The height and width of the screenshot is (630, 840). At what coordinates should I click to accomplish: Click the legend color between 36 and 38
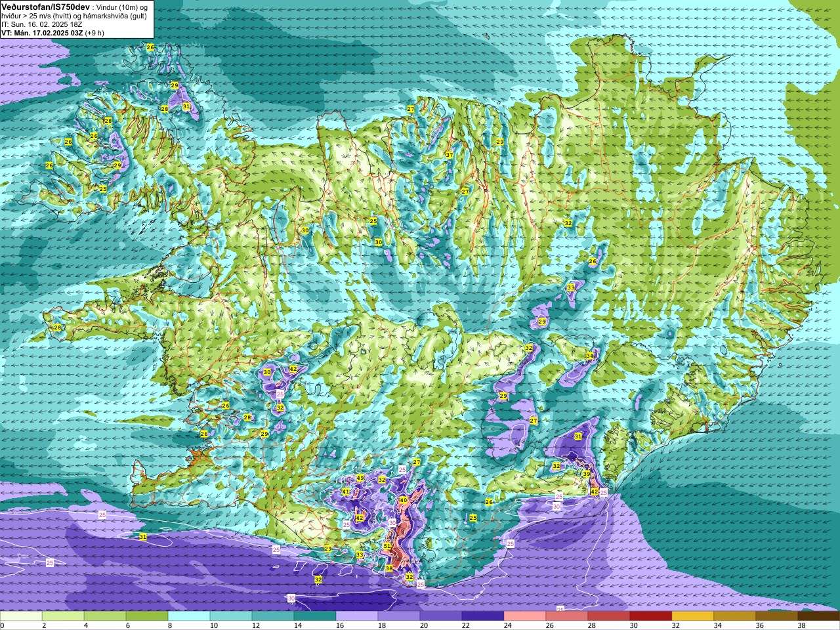[x=777, y=616]
